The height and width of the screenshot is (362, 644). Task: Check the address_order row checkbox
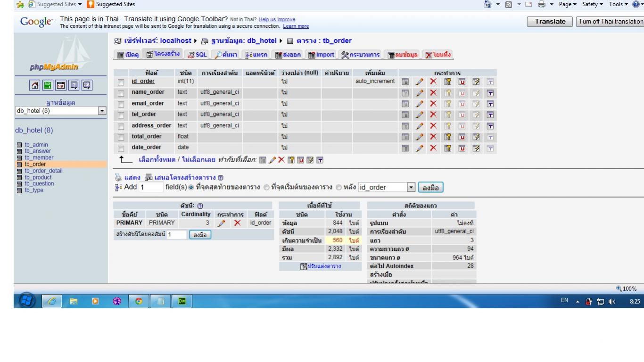point(121,126)
